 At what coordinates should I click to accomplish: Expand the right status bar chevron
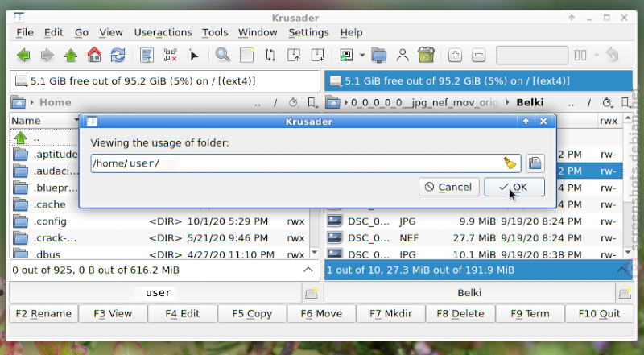(x=621, y=270)
